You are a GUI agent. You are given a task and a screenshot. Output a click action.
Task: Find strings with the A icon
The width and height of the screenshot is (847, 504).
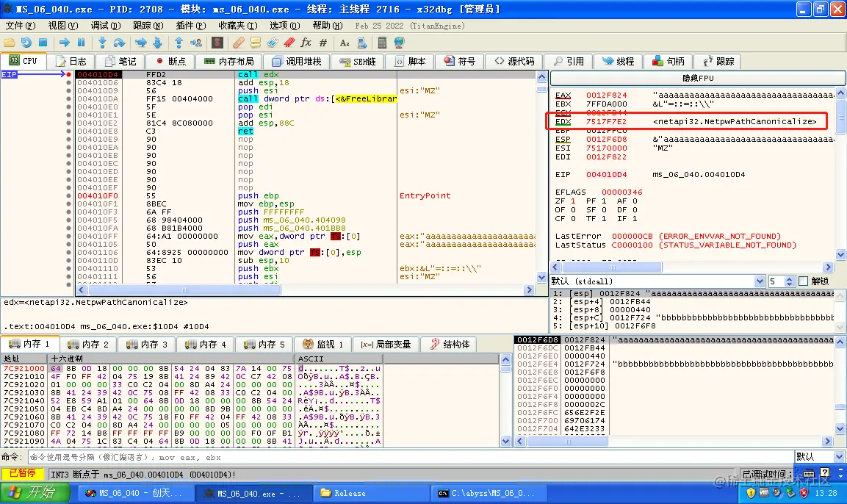(345, 43)
